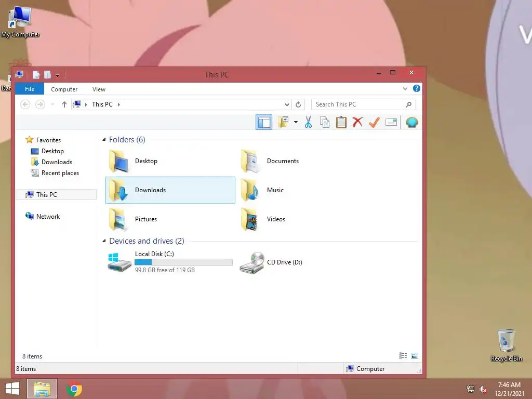Click the New folder icon in title bar

(47, 74)
